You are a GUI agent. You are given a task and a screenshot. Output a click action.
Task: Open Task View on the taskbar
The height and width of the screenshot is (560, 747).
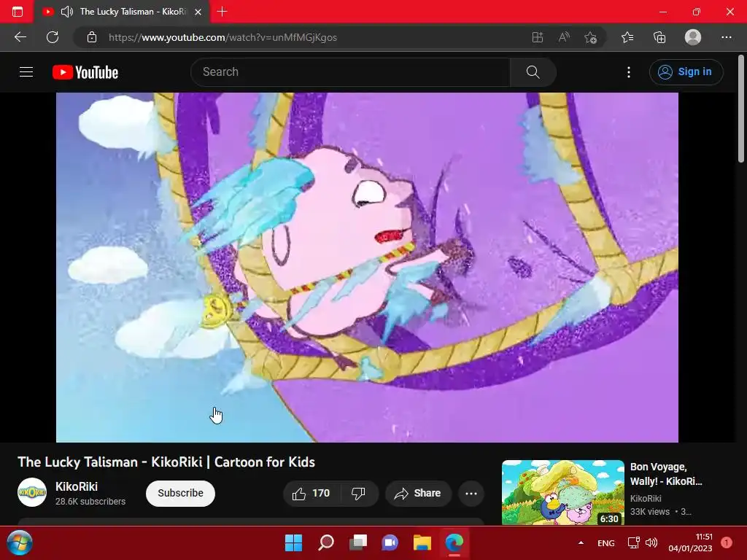click(x=357, y=542)
